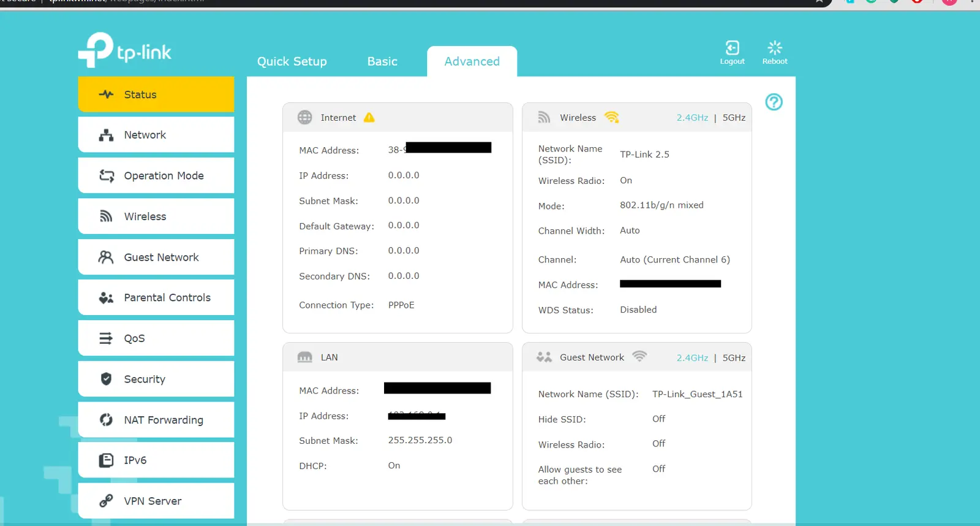Click LAN subnet mask 255.255.255.0
Viewport: 980px width, 526px height.
420,440
